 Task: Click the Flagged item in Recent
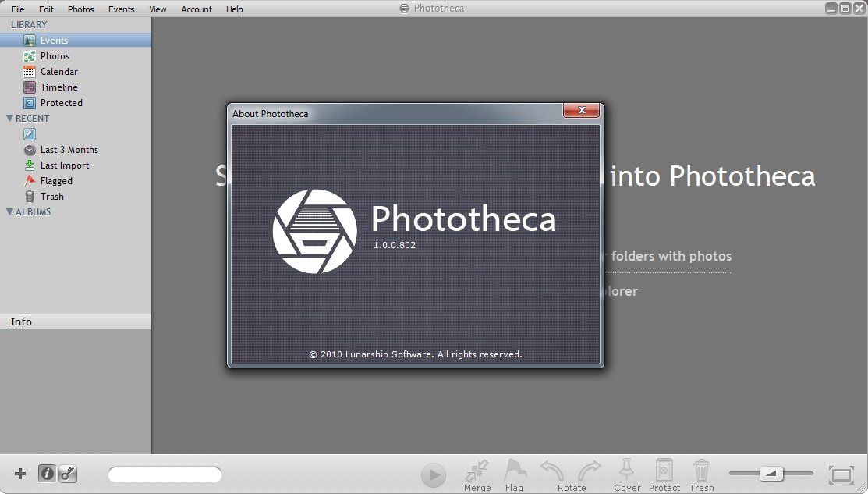(x=58, y=180)
